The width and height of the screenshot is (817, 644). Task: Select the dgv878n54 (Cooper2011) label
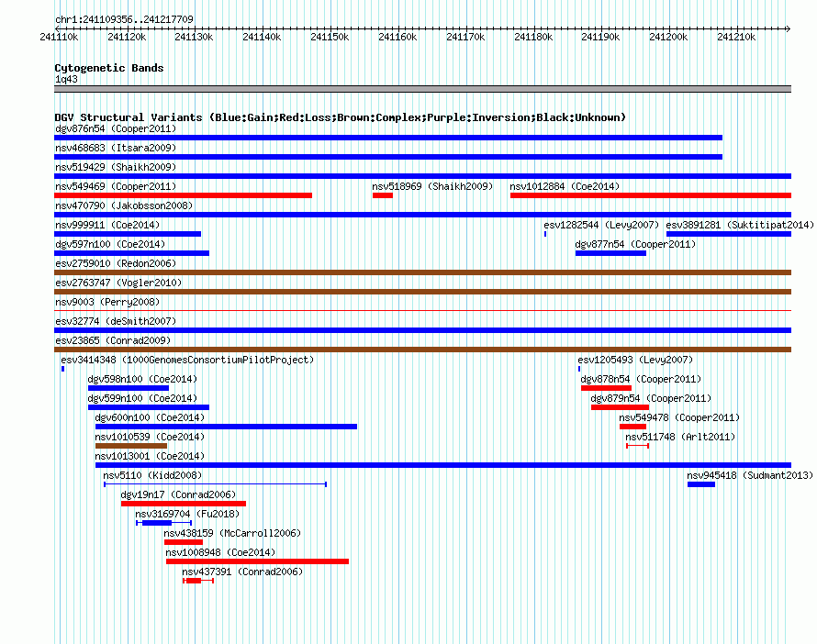tap(641, 379)
